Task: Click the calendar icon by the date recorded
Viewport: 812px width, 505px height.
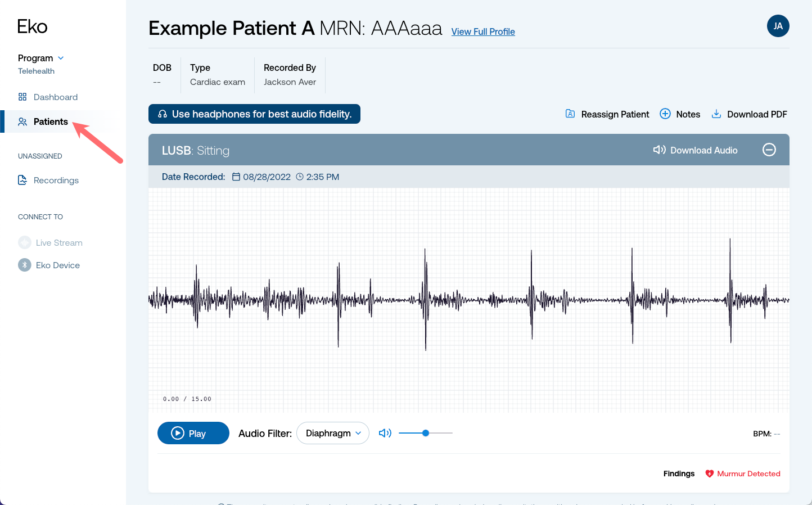Action: pyautogui.click(x=236, y=177)
